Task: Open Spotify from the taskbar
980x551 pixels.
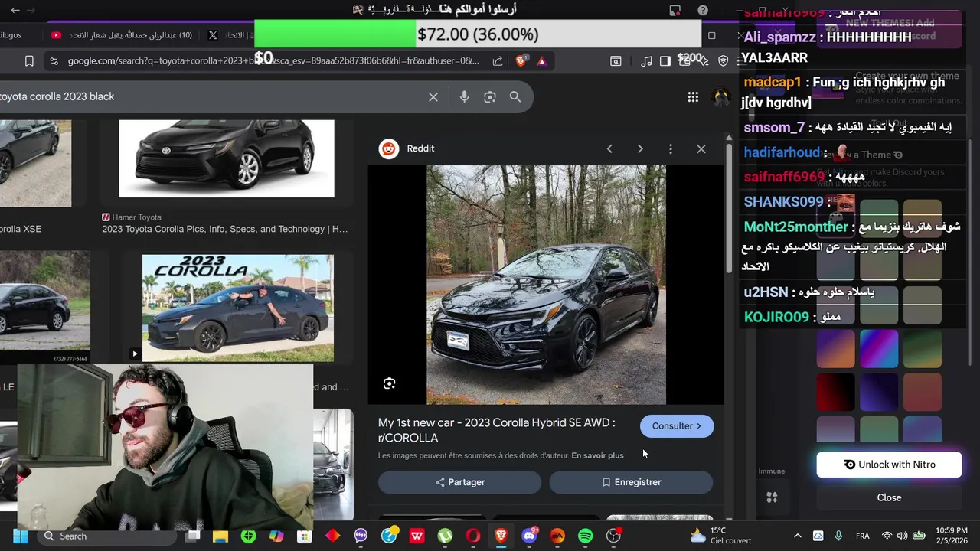Action: 586,536
